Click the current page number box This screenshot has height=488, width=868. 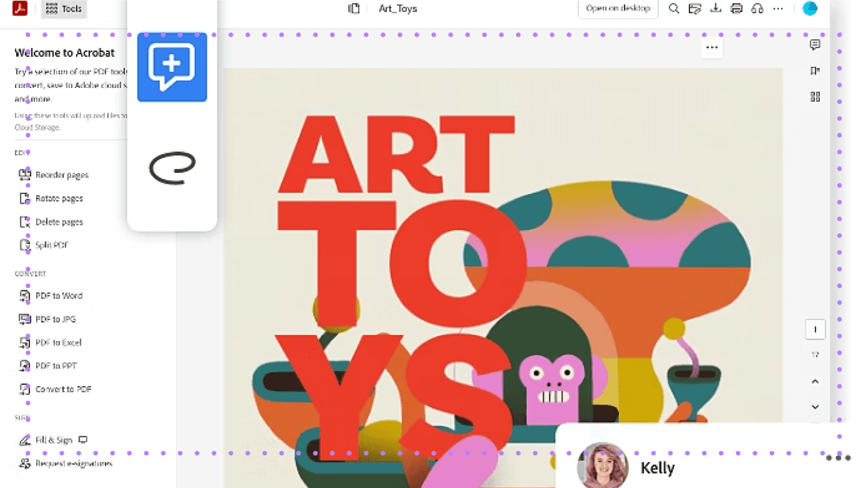coord(815,330)
